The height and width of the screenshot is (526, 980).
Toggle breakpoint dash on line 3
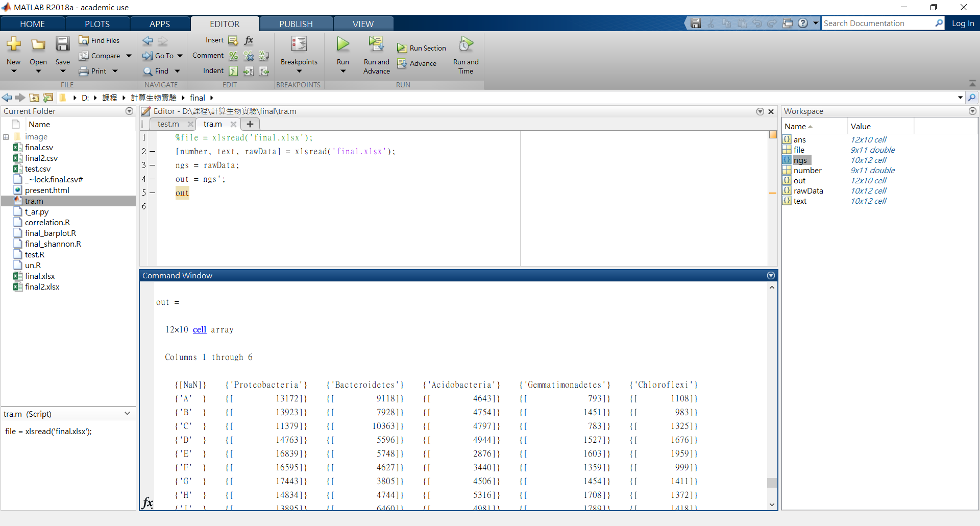pos(152,165)
